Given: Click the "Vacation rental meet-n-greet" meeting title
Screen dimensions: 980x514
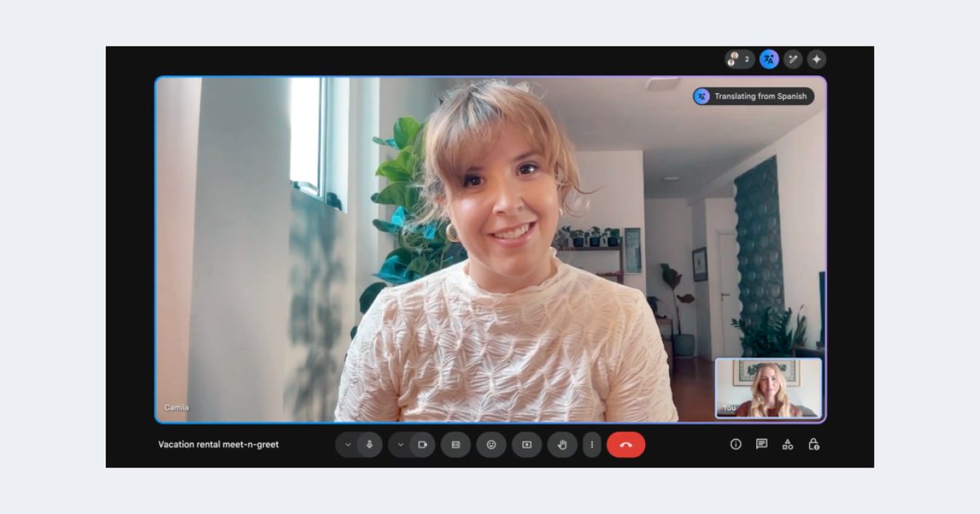Looking at the screenshot, I should 219,445.
